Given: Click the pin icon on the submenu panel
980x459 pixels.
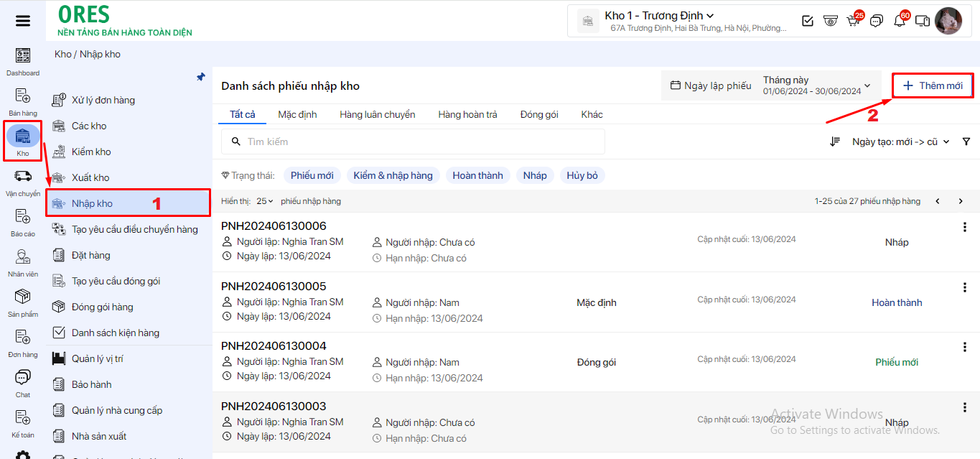Looking at the screenshot, I should coord(201,77).
